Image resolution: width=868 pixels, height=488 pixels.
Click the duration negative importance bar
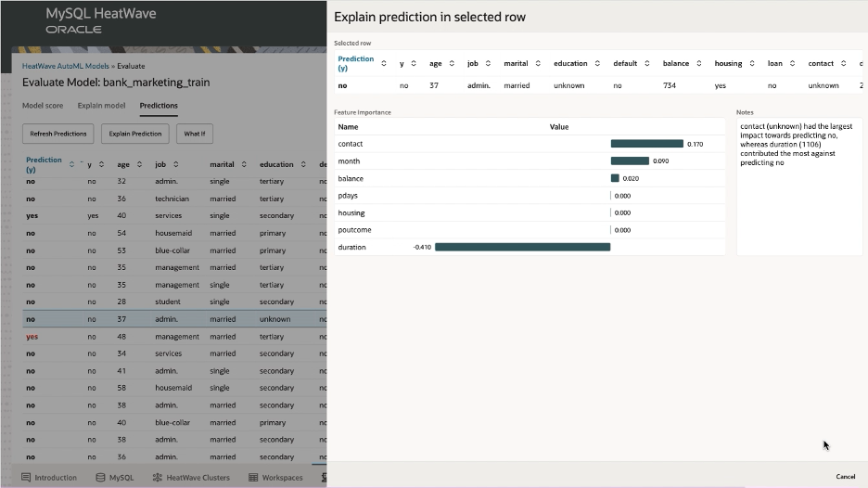tap(522, 247)
